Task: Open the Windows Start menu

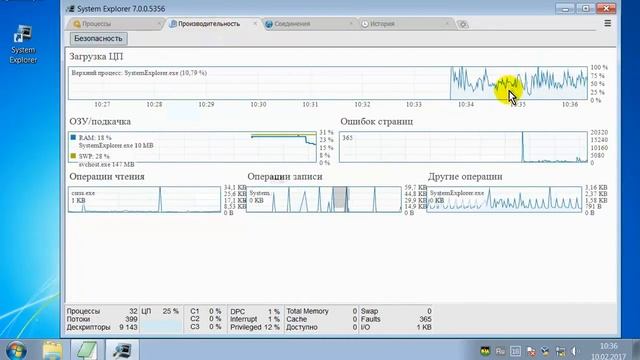Action: click(16, 350)
